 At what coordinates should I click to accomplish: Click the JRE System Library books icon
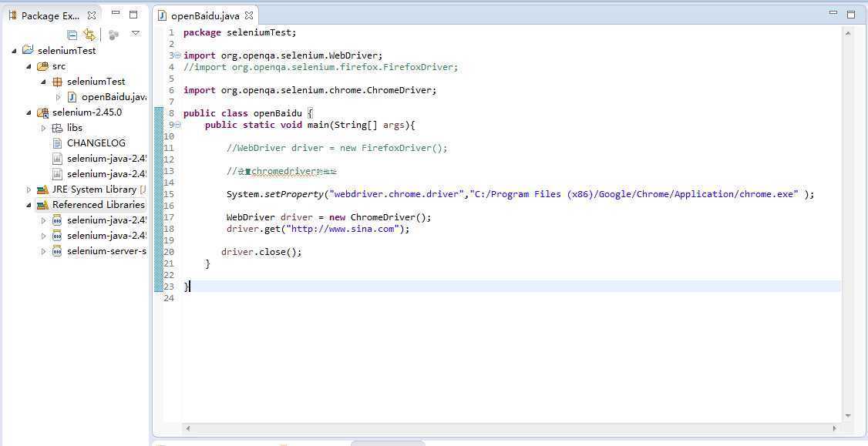(42, 189)
